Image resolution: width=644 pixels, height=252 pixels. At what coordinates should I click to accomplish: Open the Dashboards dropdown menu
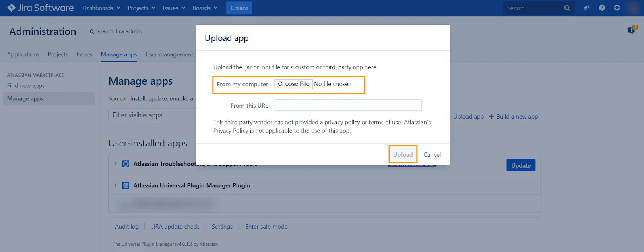point(101,8)
